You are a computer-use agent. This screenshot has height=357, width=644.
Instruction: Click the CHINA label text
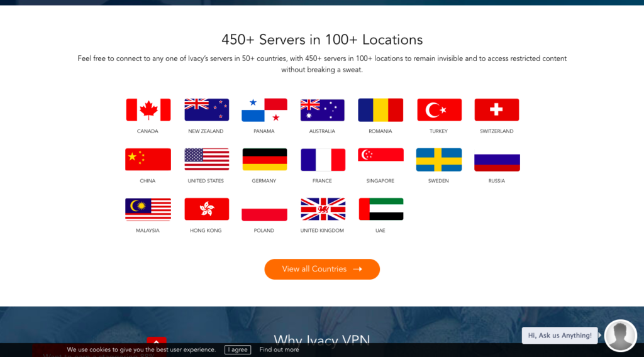(147, 181)
